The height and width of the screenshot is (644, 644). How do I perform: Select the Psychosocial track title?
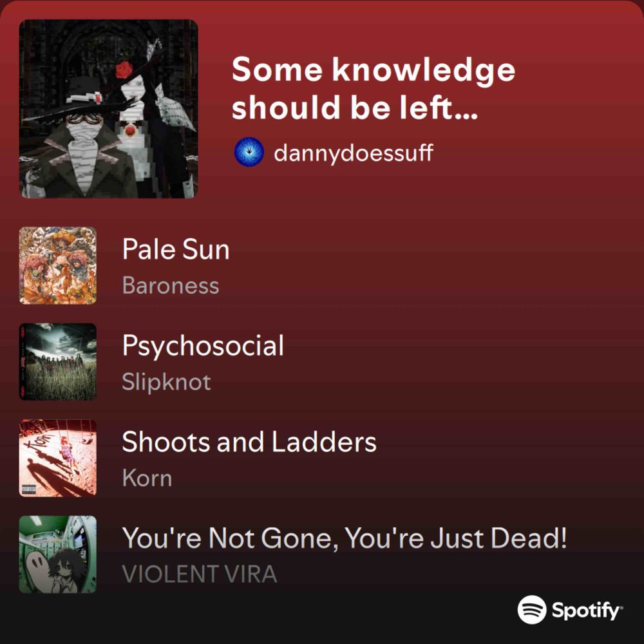tap(203, 346)
